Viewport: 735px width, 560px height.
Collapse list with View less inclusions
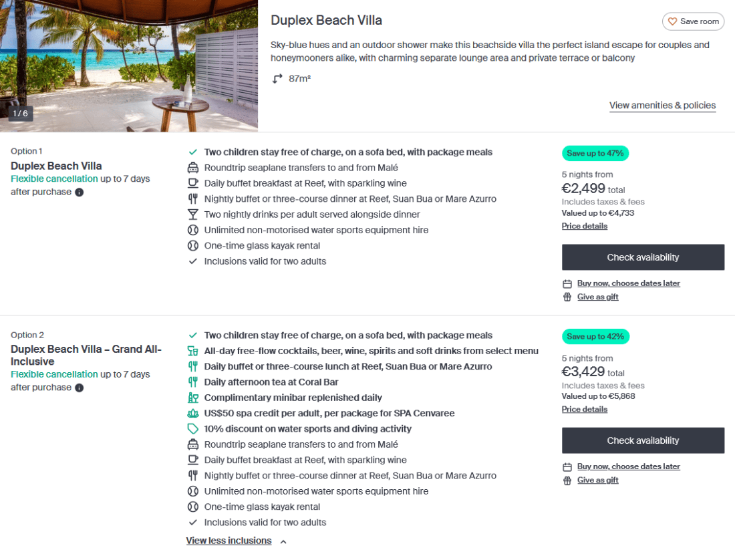[x=229, y=541]
